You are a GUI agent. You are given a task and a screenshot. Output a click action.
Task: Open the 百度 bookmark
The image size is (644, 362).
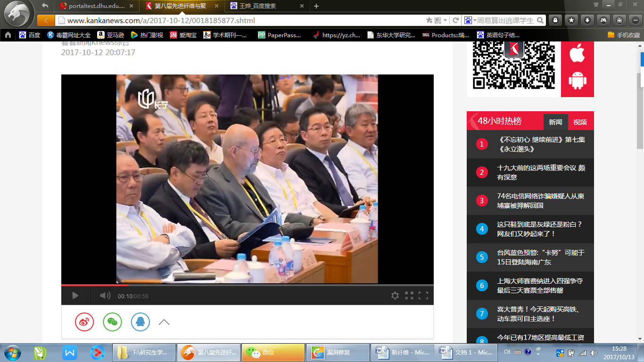(30, 35)
